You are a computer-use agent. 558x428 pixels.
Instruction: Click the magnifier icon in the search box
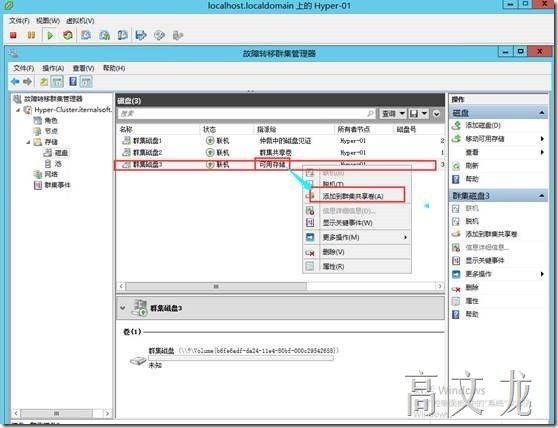pos(370,113)
